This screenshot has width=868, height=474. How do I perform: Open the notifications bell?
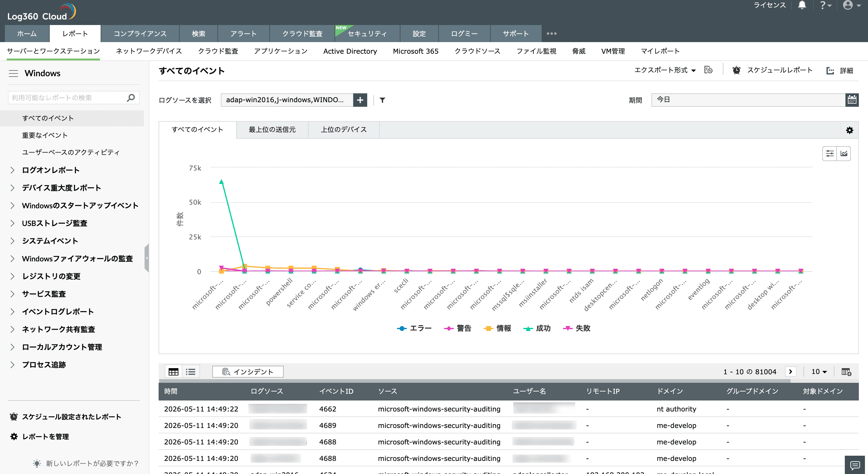pyautogui.click(x=802, y=5)
